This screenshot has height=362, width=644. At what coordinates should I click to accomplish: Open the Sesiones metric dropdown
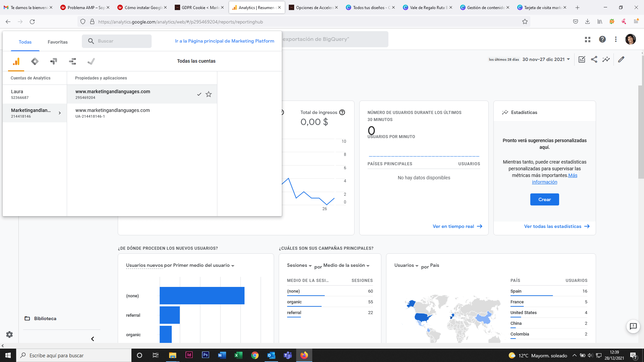(x=299, y=265)
